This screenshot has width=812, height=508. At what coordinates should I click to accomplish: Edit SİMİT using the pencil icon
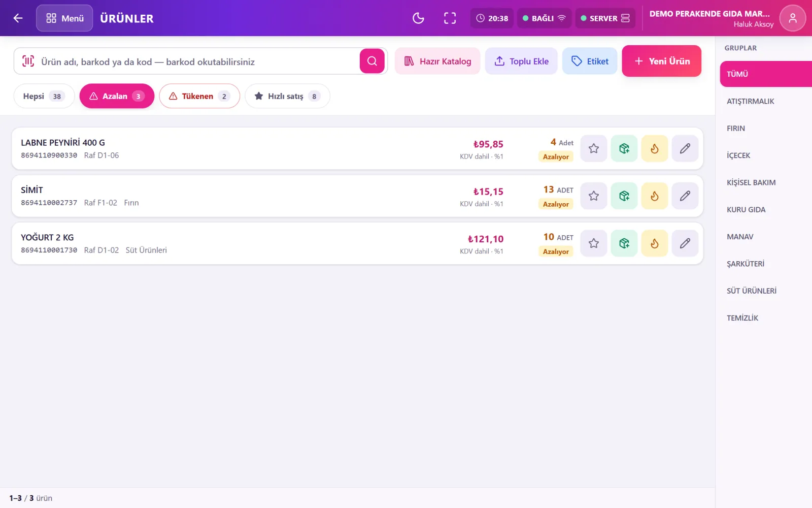coord(685,196)
